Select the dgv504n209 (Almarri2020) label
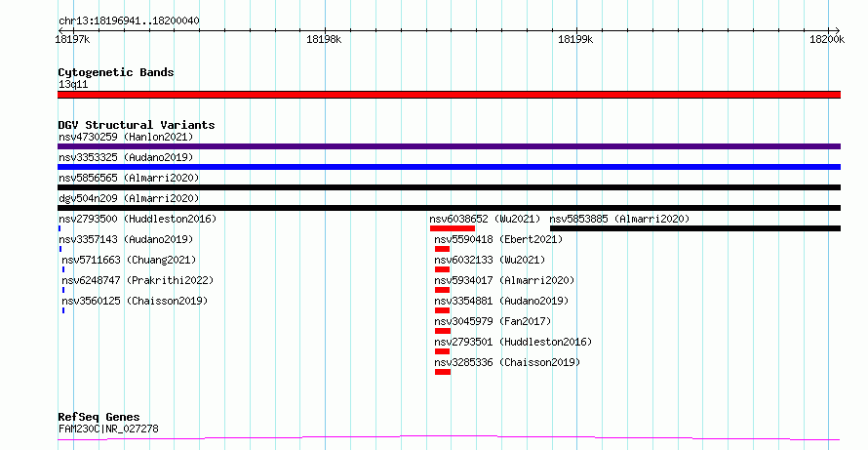The height and width of the screenshot is (450, 868). (x=129, y=198)
